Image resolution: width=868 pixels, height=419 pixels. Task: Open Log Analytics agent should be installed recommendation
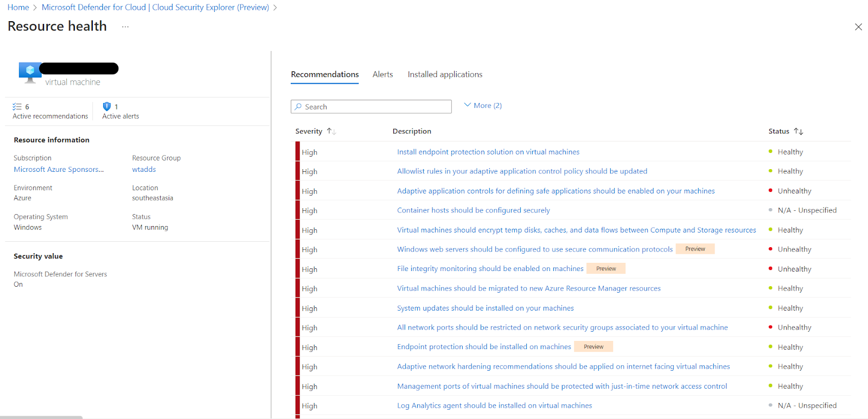coord(495,405)
